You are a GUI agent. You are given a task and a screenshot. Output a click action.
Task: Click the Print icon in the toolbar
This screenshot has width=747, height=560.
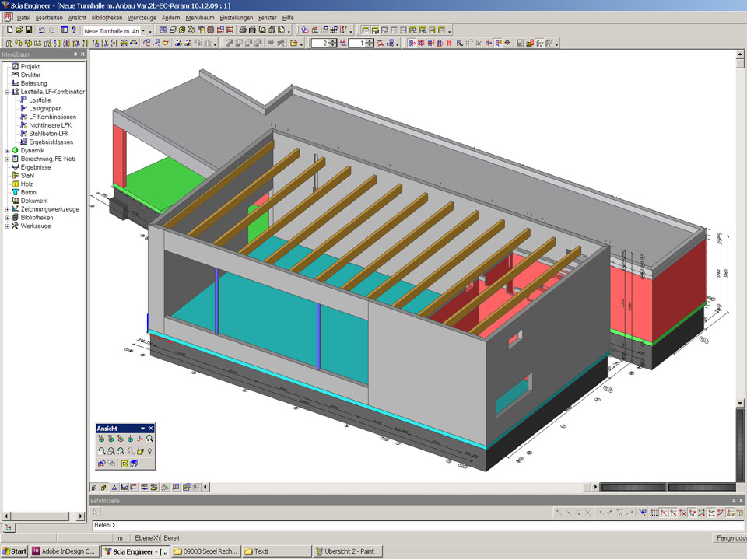pyautogui.click(x=243, y=30)
